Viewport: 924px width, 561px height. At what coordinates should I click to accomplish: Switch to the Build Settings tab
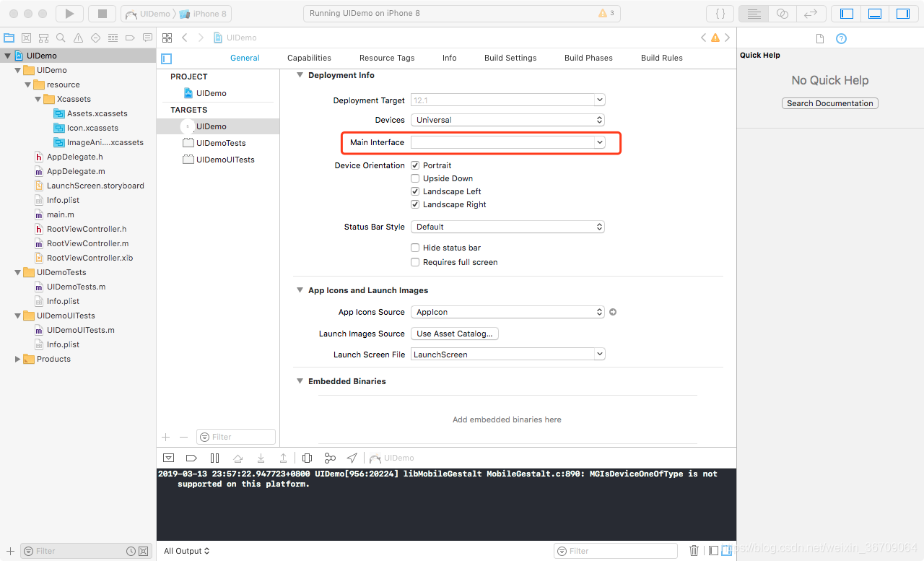pyautogui.click(x=510, y=58)
